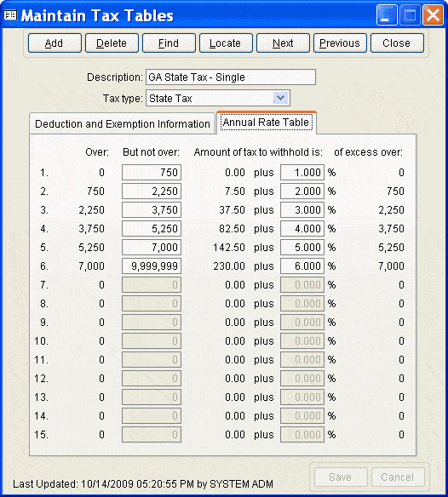Close the tax tables form via Close button
This screenshot has height=497, width=448.
(397, 43)
